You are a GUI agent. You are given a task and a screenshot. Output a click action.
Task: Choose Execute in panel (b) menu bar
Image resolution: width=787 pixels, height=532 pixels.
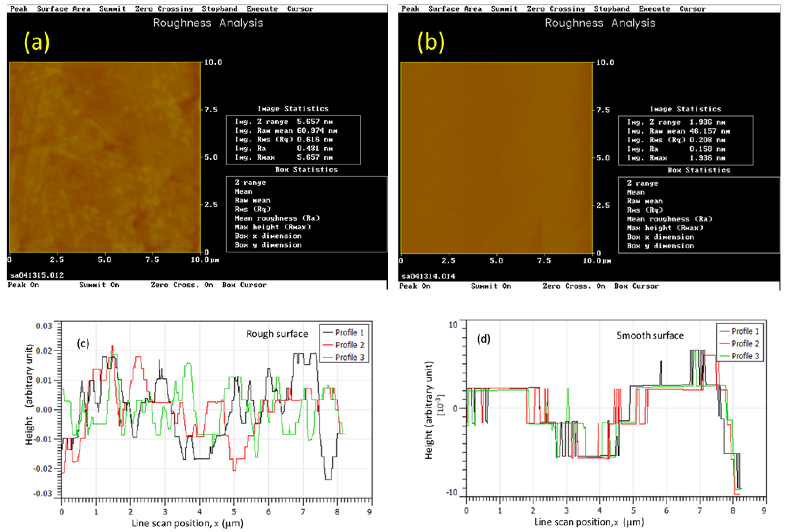[x=655, y=9]
